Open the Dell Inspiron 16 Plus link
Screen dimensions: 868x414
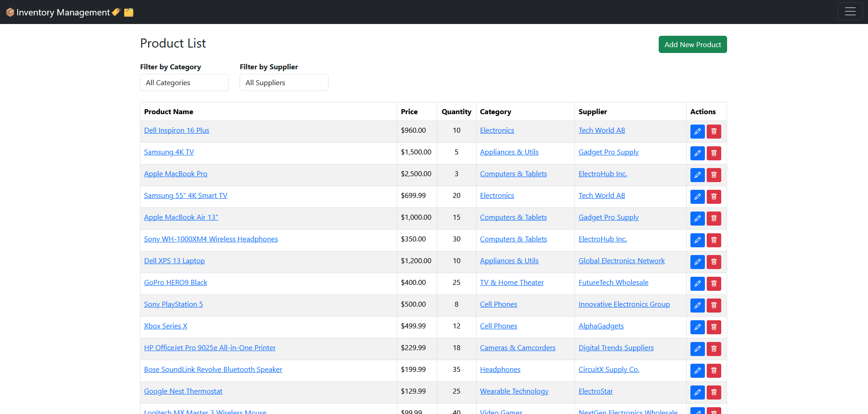[x=177, y=130]
